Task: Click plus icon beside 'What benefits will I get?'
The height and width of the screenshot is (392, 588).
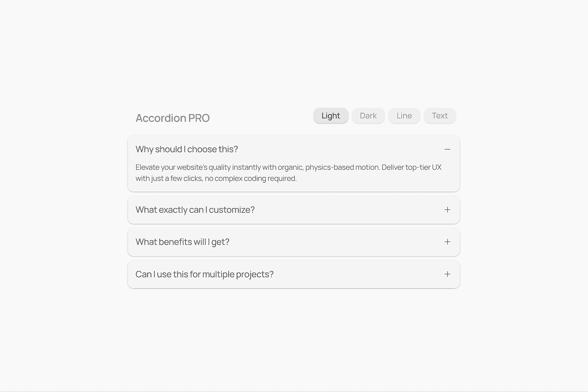Action: pos(447,242)
